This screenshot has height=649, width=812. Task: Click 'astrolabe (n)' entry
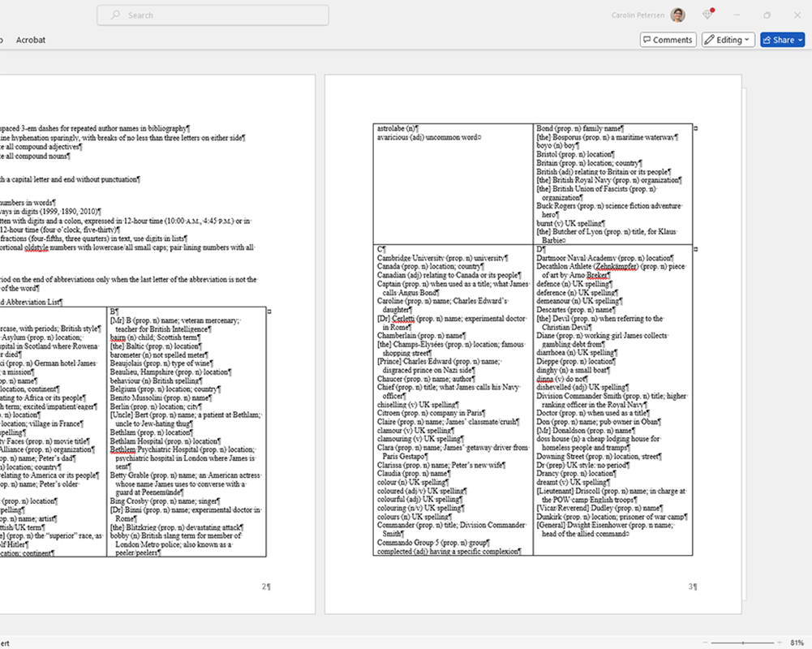pyautogui.click(x=397, y=128)
